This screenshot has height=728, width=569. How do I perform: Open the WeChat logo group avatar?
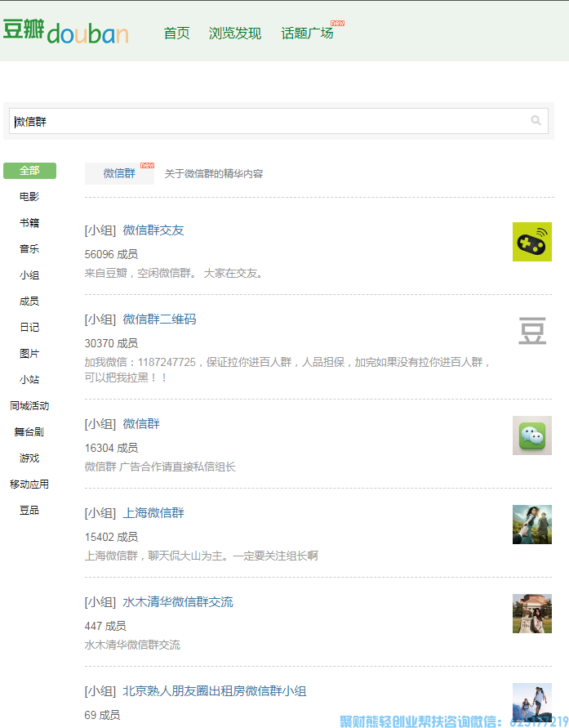coord(532,435)
